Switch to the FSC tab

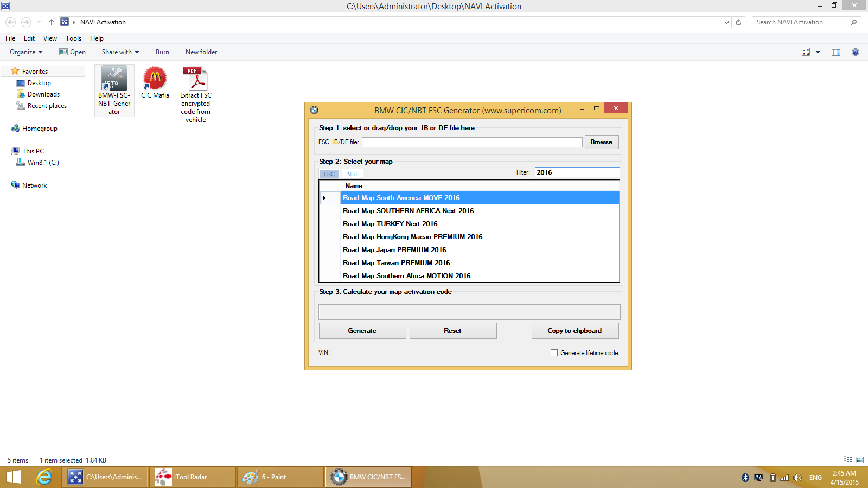(x=329, y=174)
